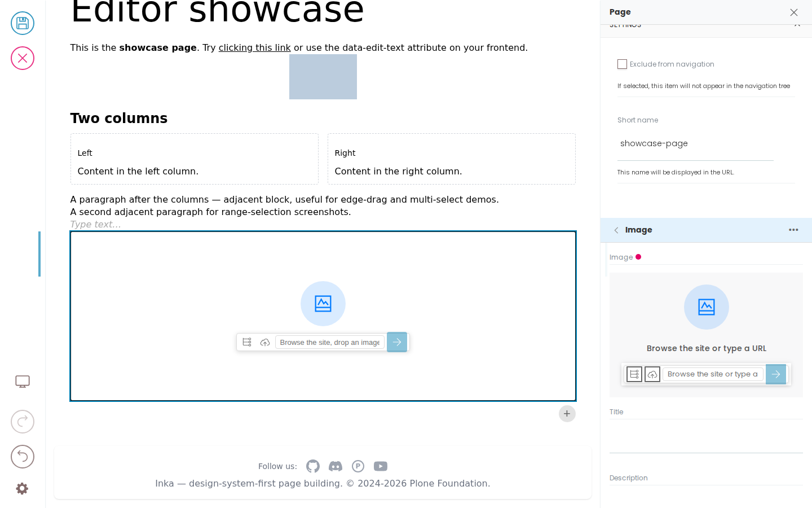Enable Exclude from navigation checkbox

pos(622,64)
